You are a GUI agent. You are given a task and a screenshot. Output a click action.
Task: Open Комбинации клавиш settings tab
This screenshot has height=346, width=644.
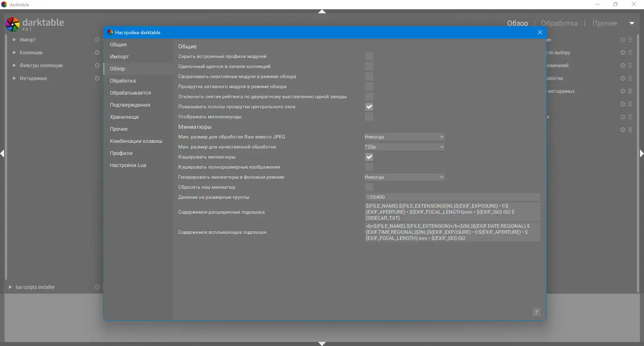pos(138,141)
